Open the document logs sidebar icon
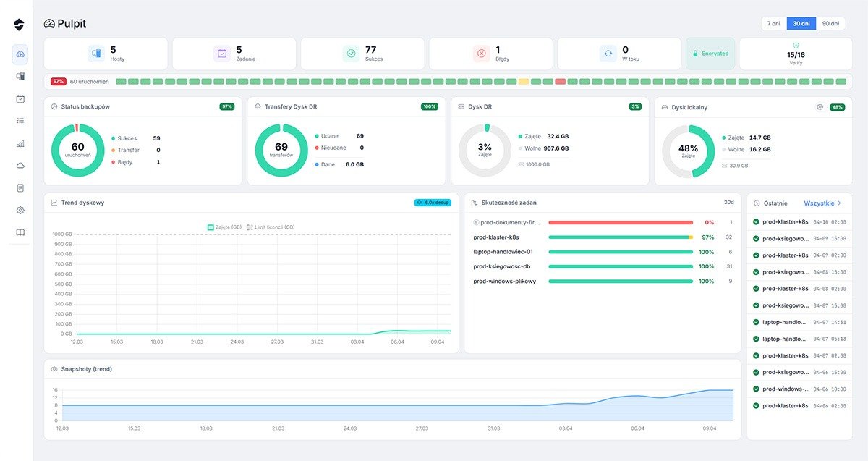Viewport: 868px width, 461px height. click(x=20, y=188)
